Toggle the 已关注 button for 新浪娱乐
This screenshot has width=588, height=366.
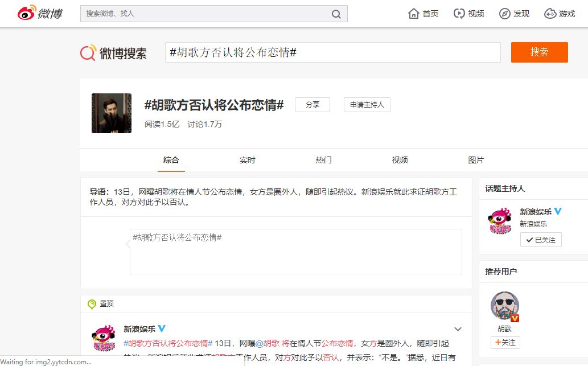point(541,240)
